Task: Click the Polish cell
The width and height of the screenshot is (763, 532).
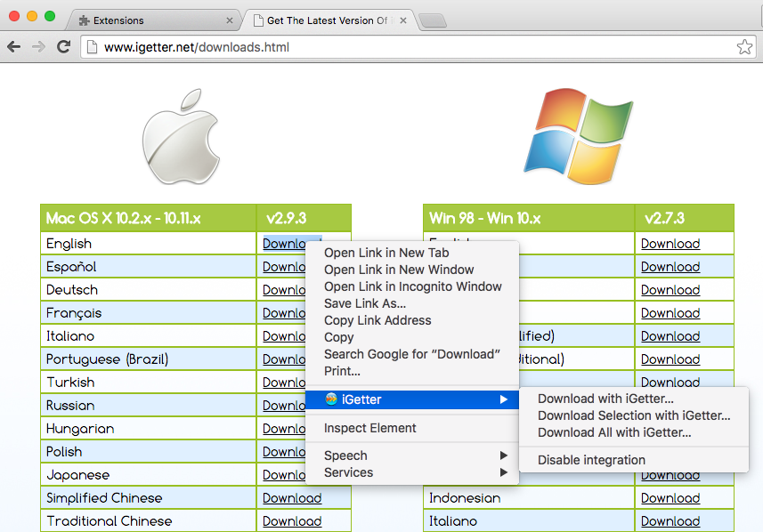Action: (x=149, y=452)
